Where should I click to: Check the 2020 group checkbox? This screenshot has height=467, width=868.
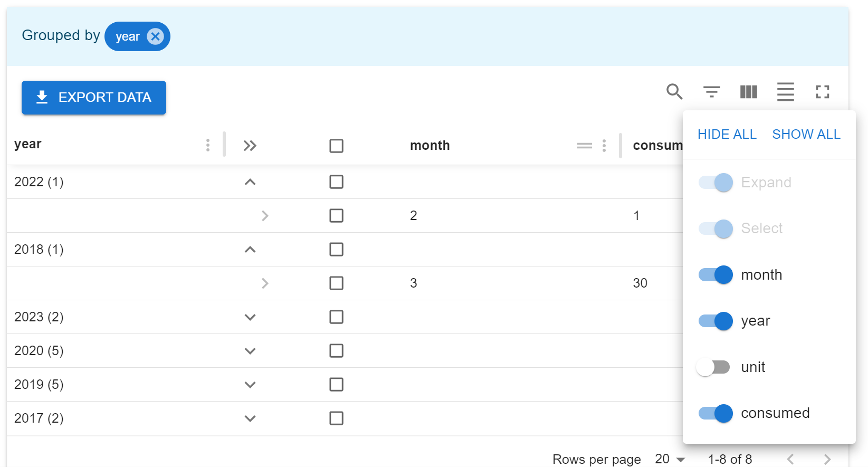(336, 351)
